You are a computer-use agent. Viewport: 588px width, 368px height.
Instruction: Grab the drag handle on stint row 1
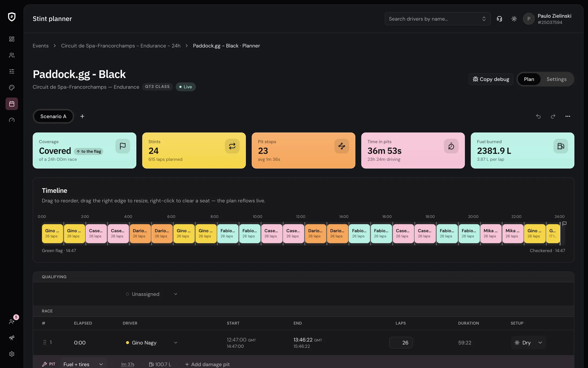point(45,342)
